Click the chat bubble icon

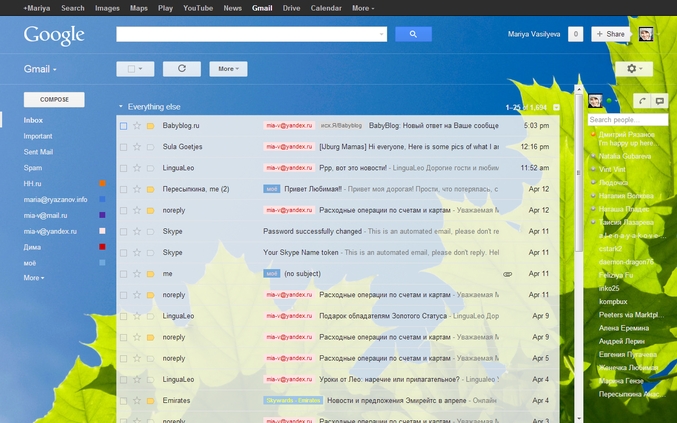[x=659, y=101]
